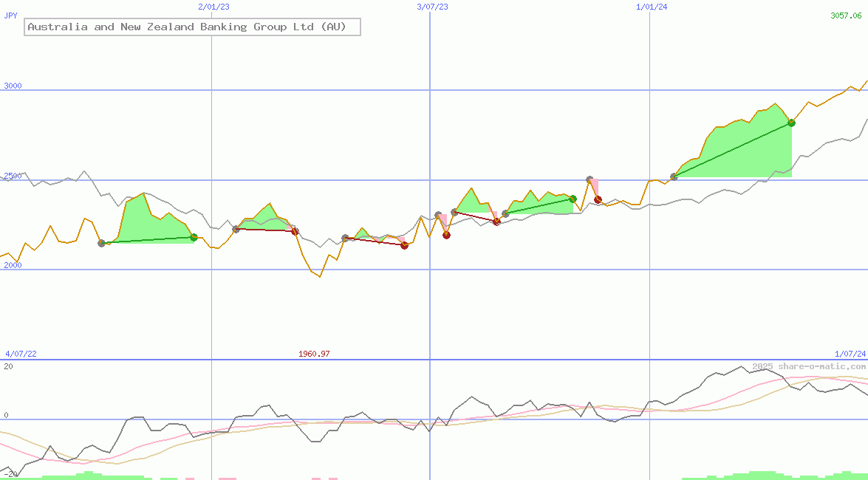Click the 1/01/24 date label
Viewport: 868px width, 480px height.
point(652,7)
